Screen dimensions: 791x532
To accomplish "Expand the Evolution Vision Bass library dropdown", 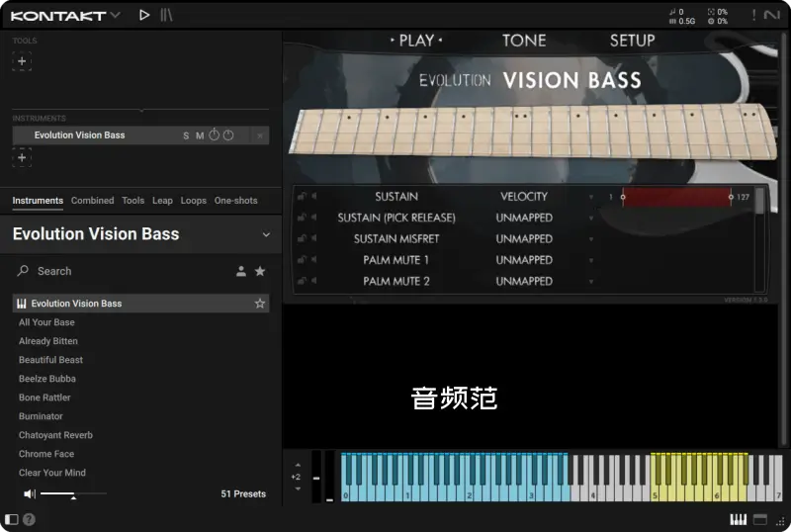I will pyautogui.click(x=265, y=234).
